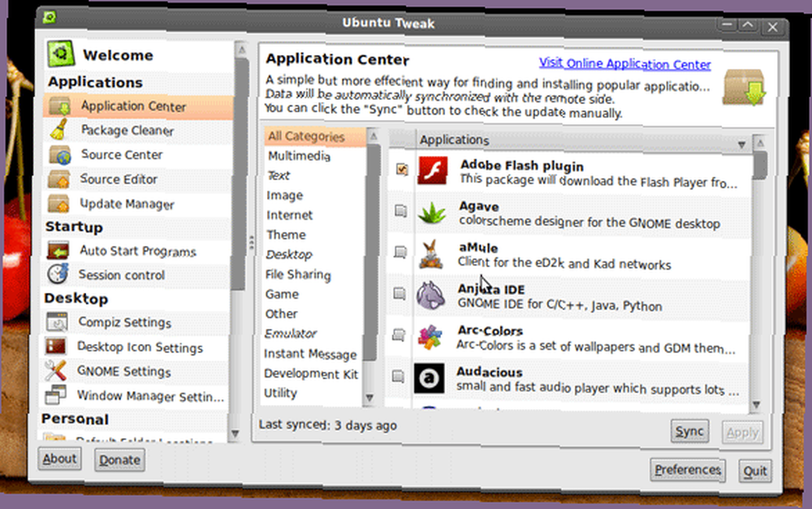Click the sidebar scroll-up arrow
812x509 pixels.
coord(242,50)
